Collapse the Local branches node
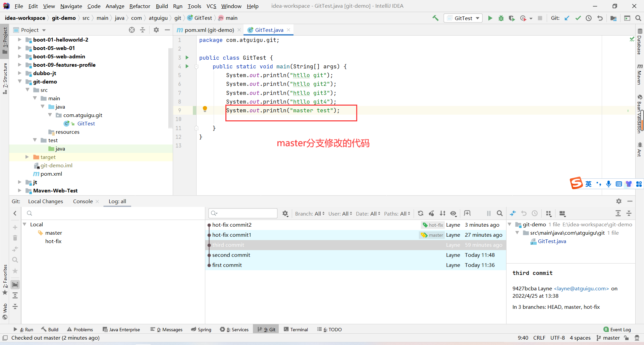644x345 pixels. [x=25, y=224]
